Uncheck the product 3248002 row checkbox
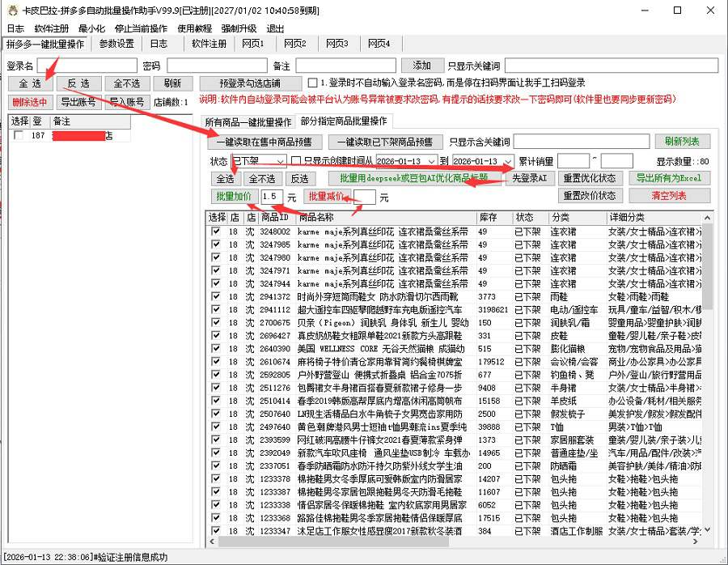728x565 pixels. pyautogui.click(x=216, y=232)
